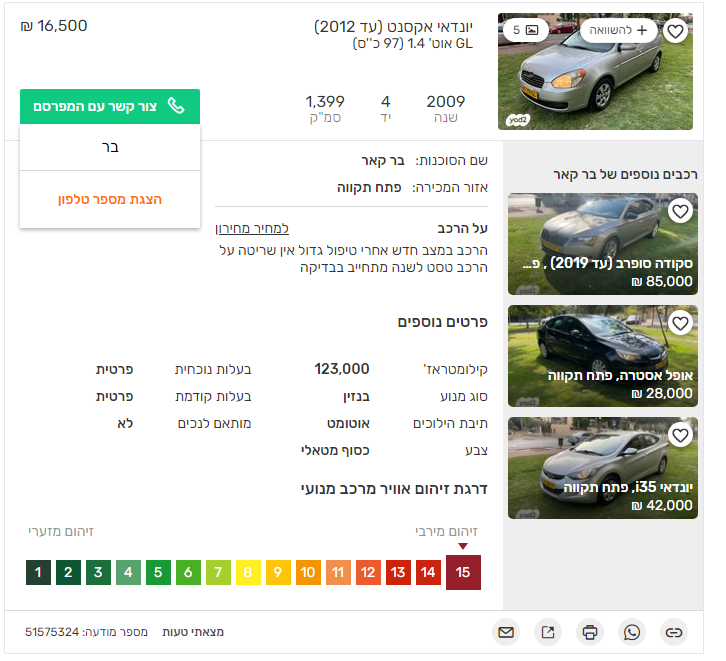Click pollution level 12 square
This screenshot has width=726, height=661.
(368, 573)
